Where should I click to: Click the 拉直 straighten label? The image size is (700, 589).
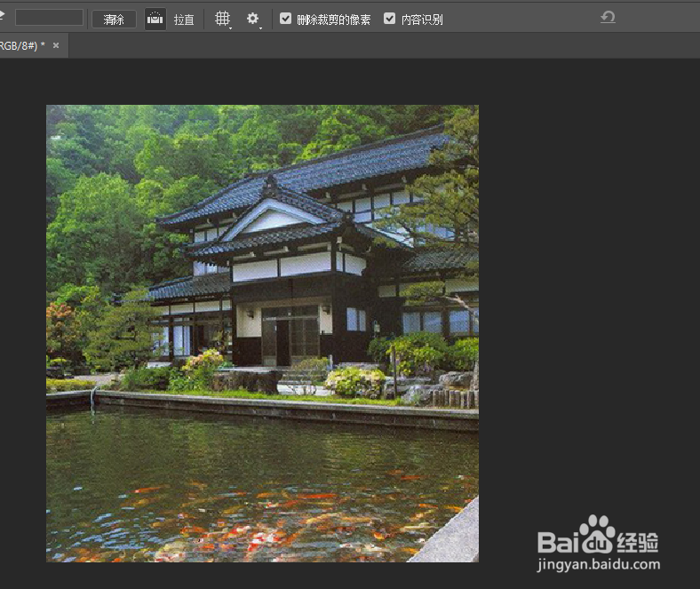(x=184, y=20)
